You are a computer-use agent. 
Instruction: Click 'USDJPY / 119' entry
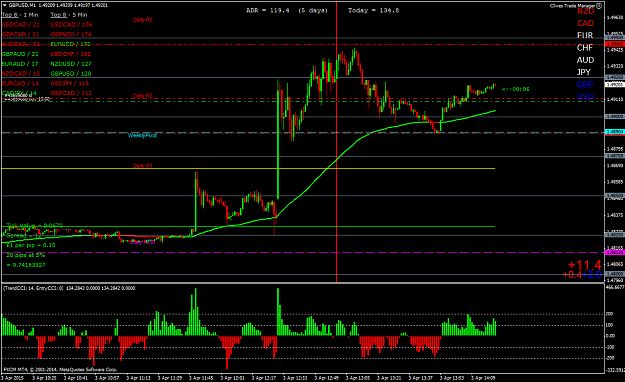coord(70,83)
